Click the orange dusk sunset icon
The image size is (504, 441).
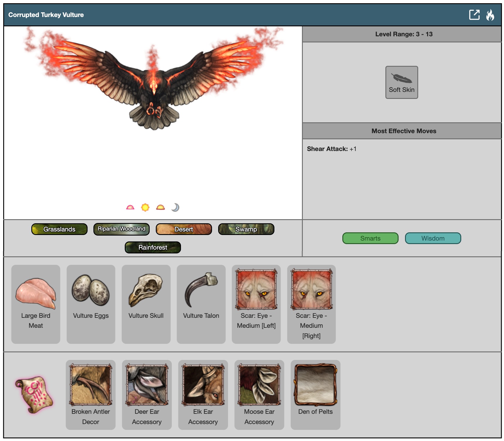[160, 207]
